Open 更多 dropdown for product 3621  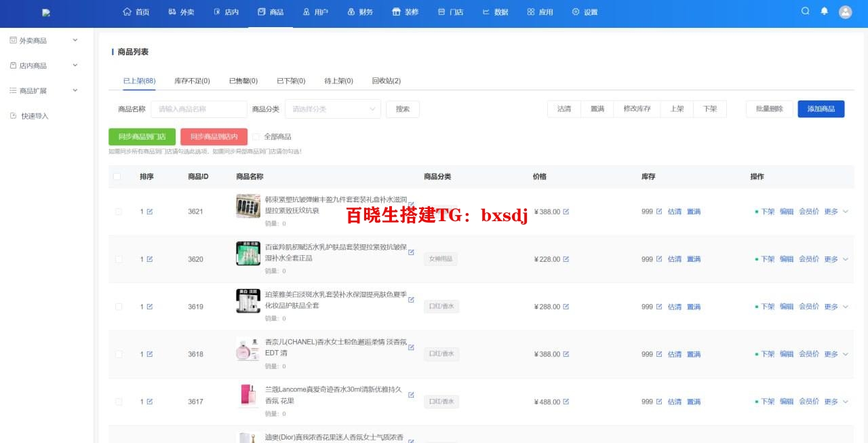pyautogui.click(x=835, y=212)
